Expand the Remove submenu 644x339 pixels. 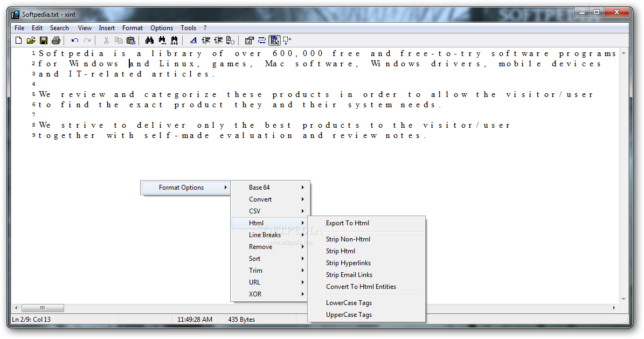click(x=269, y=247)
